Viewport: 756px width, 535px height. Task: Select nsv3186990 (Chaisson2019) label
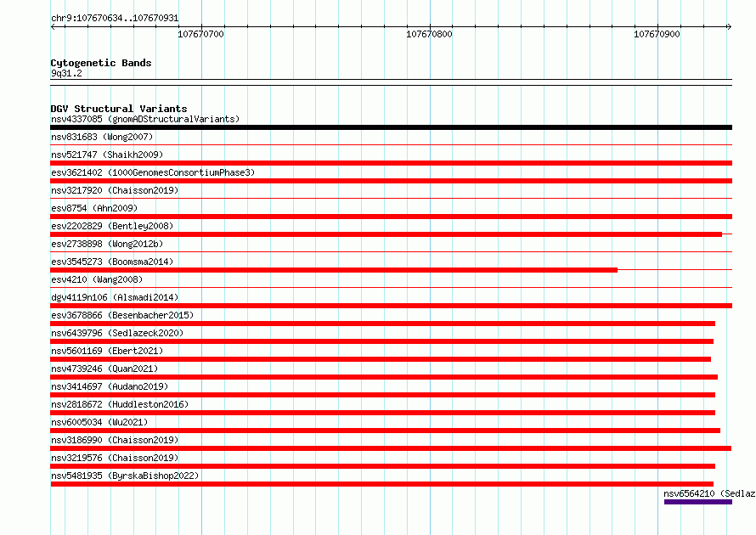[x=115, y=440]
